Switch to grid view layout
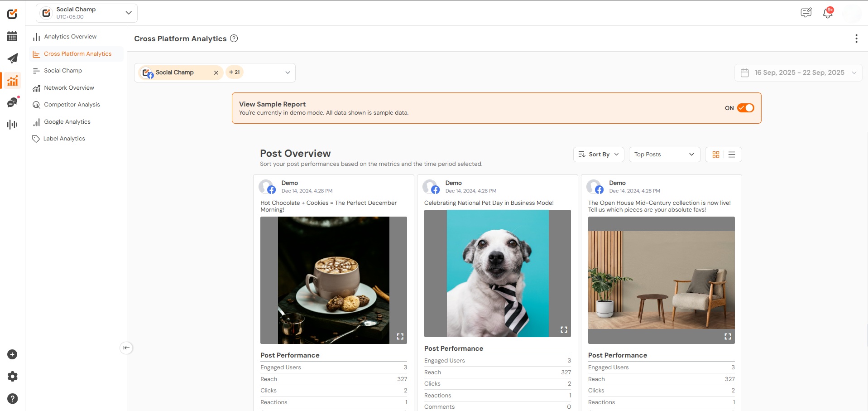 point(716,155)
